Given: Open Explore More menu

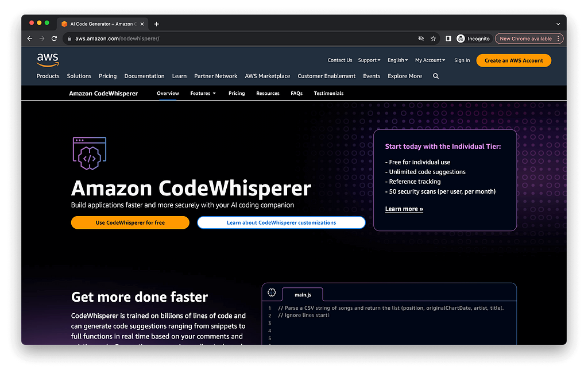Looking at the screenshot, I should pos(405,76).
